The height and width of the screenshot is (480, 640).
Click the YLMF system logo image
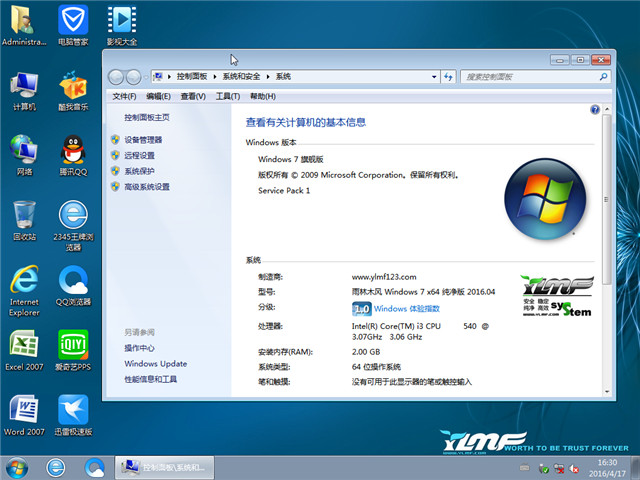(x=557, y=296)
